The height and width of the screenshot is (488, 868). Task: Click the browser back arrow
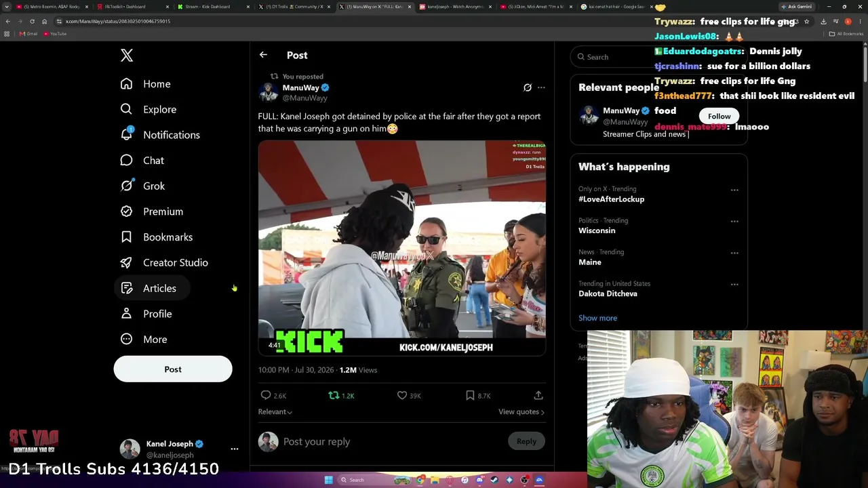tap(7, 21)
